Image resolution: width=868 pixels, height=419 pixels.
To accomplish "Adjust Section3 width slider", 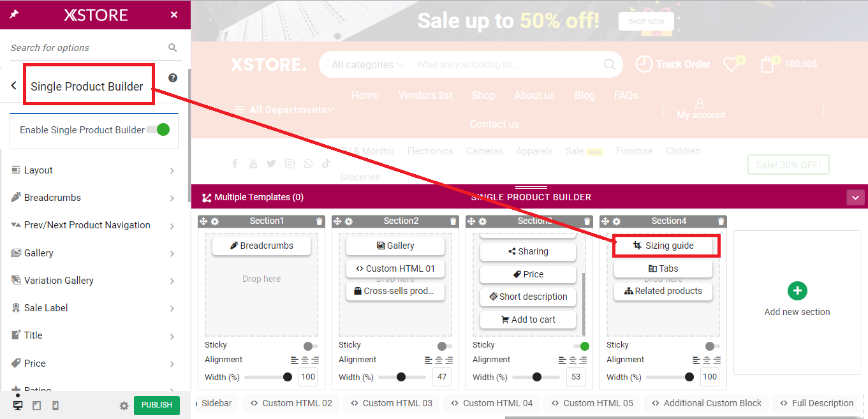I will [x=537, y=377].
